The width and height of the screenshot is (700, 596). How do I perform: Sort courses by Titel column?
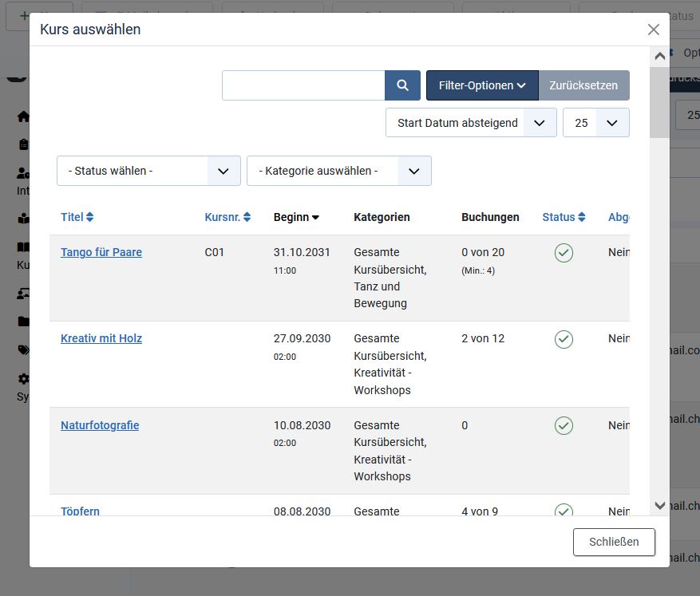77,217
